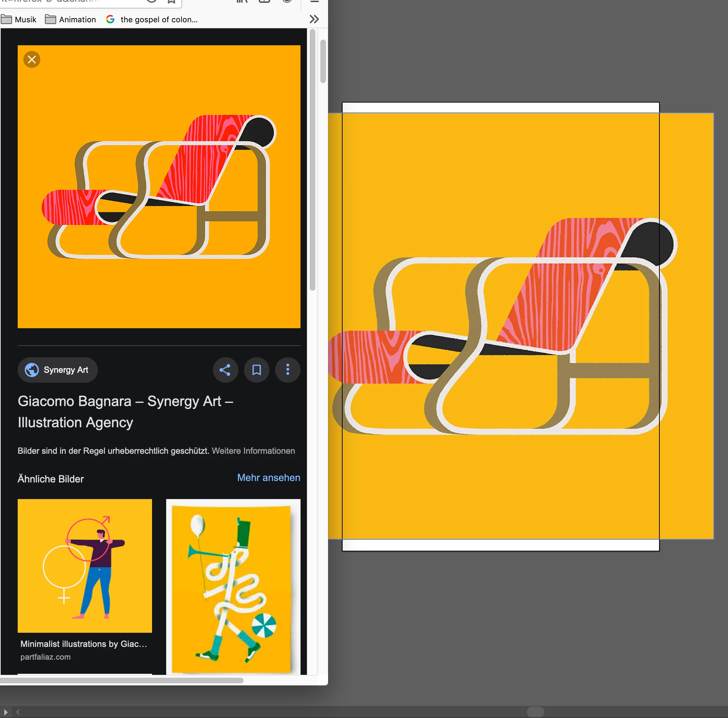Click the horizontal scrollbar in the browser

pos(121,680)
